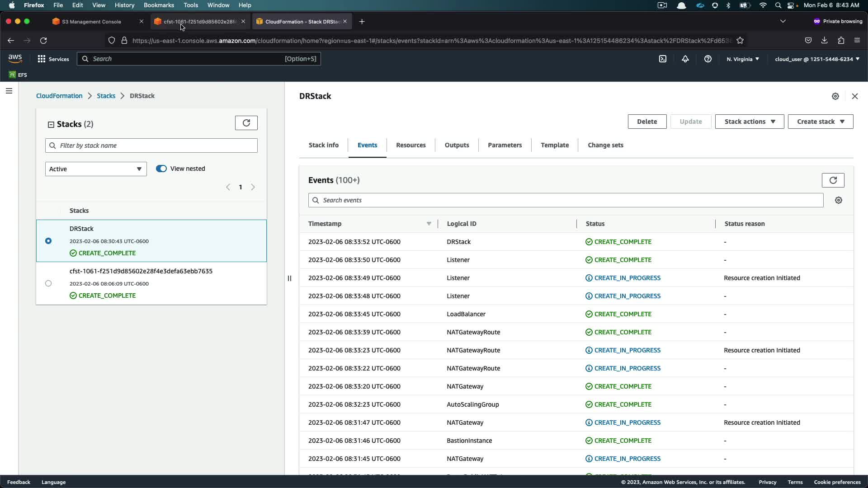
Task: Refresh the Stacks list
Action: [246, 123]
